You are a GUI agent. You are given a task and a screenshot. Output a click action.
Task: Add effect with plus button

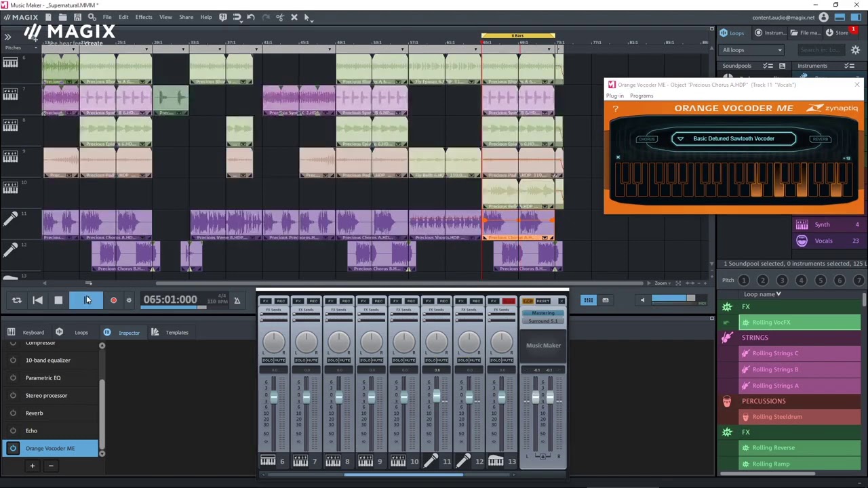32,466
